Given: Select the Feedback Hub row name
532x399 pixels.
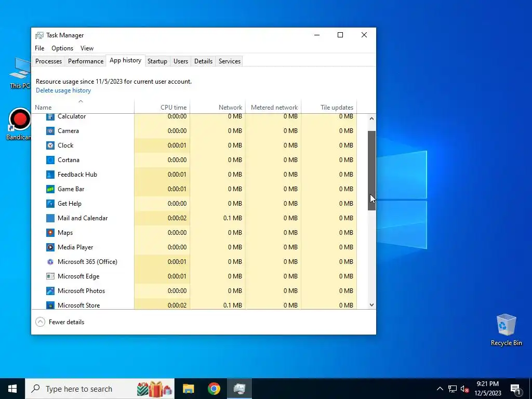Looking at the screenshot, I should (77, 175).
